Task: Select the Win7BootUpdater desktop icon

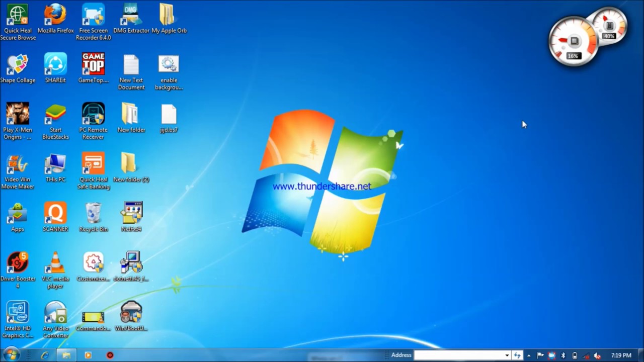Action: (131, 317)
